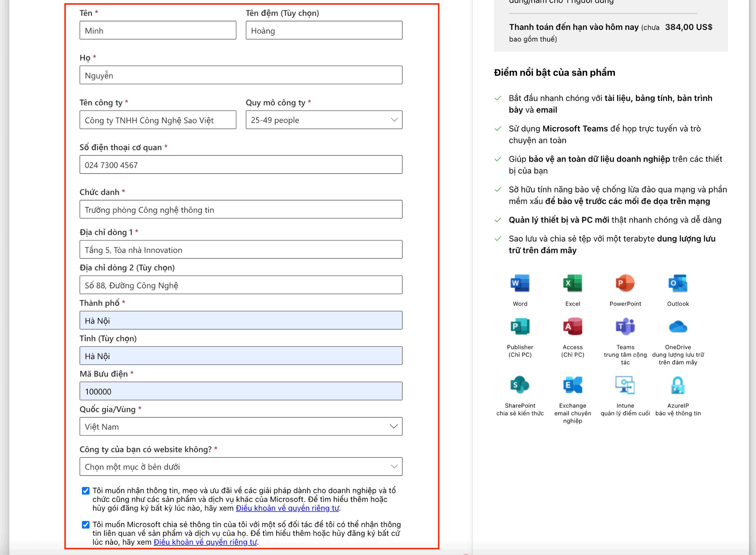The image size is (756, 555).
Task: Click the Exchange app icon
Action: (573, 385)
